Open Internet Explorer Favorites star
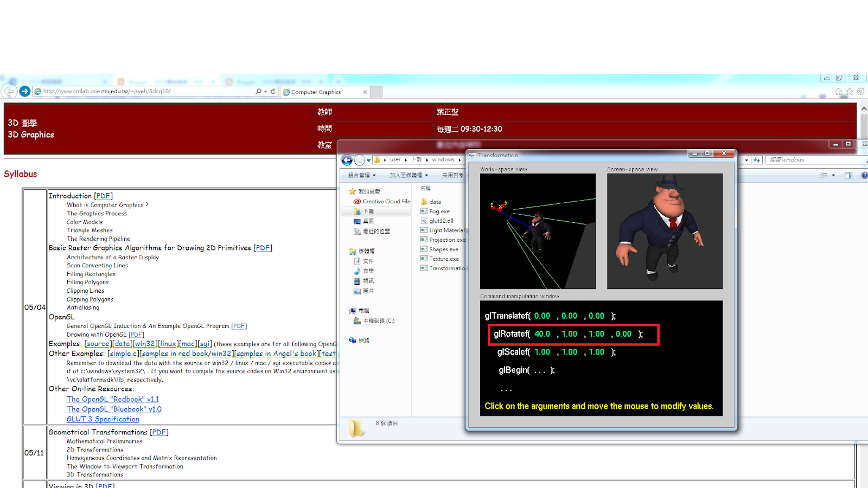The height and width of the screenshot is (488, 868). (850, 92)
